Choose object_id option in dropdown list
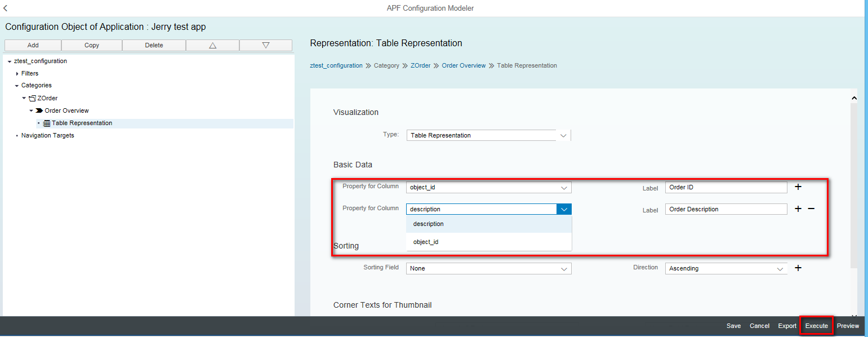 (x=489, y=242)
